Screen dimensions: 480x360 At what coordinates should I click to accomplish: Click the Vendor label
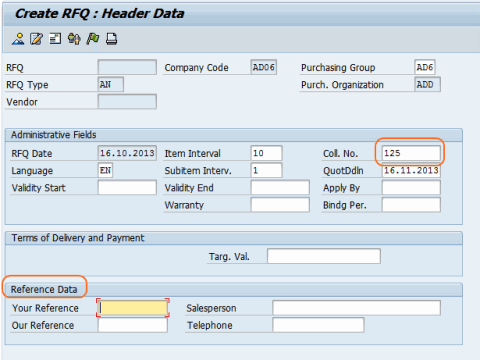(22, 102)
